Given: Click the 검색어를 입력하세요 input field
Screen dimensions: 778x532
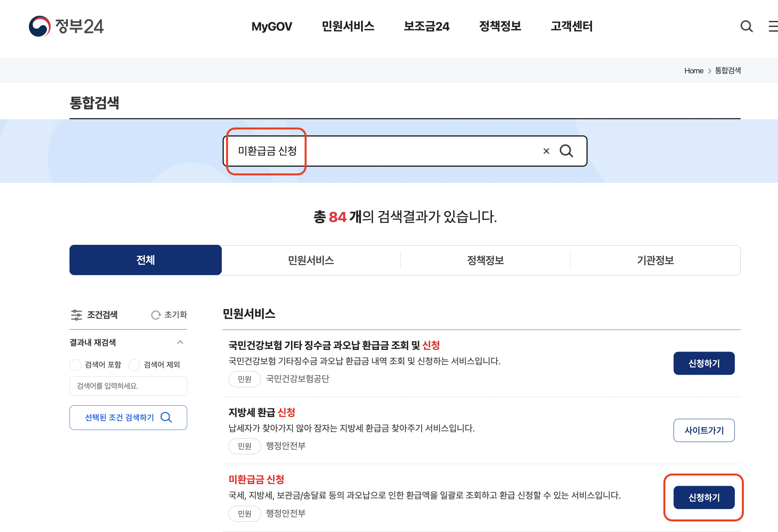Looking at the screenshot, I should click(128, 386).
